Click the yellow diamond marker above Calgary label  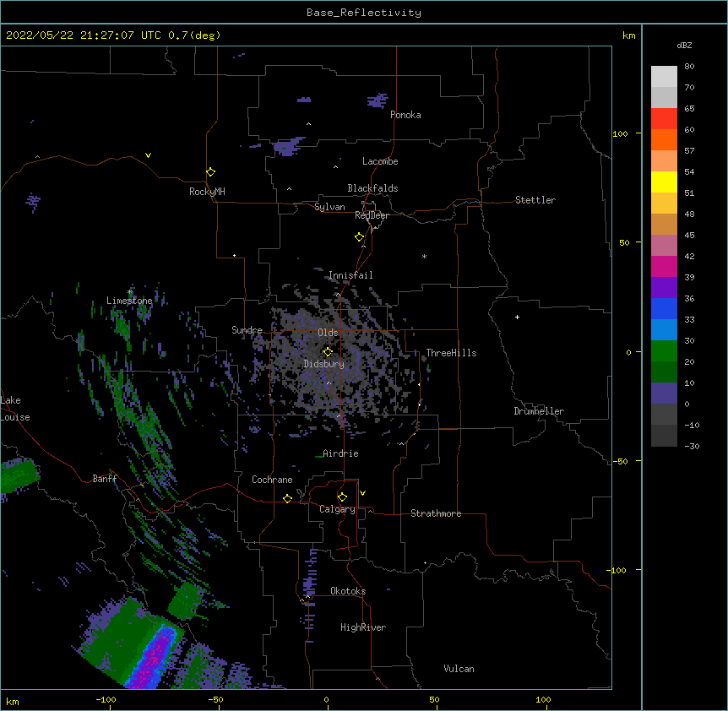tap(342, 497)
